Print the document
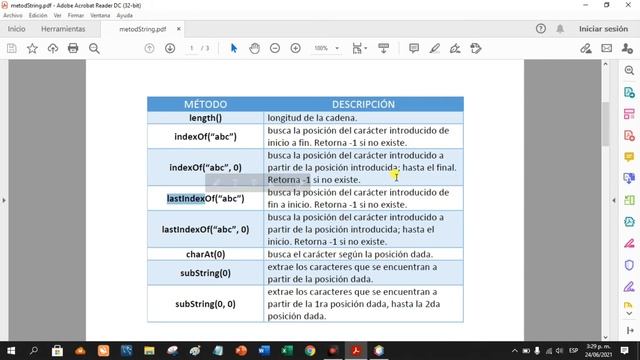 click(x=73, y=49)
